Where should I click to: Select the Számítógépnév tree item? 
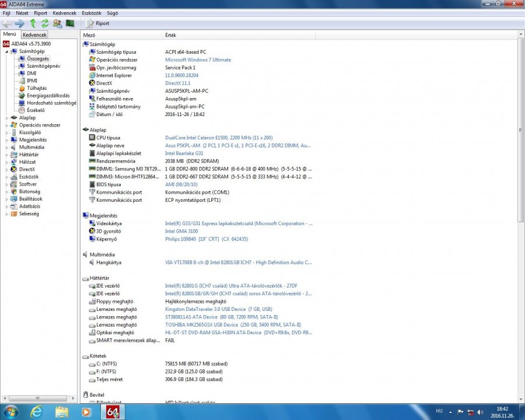pos(44,66)
